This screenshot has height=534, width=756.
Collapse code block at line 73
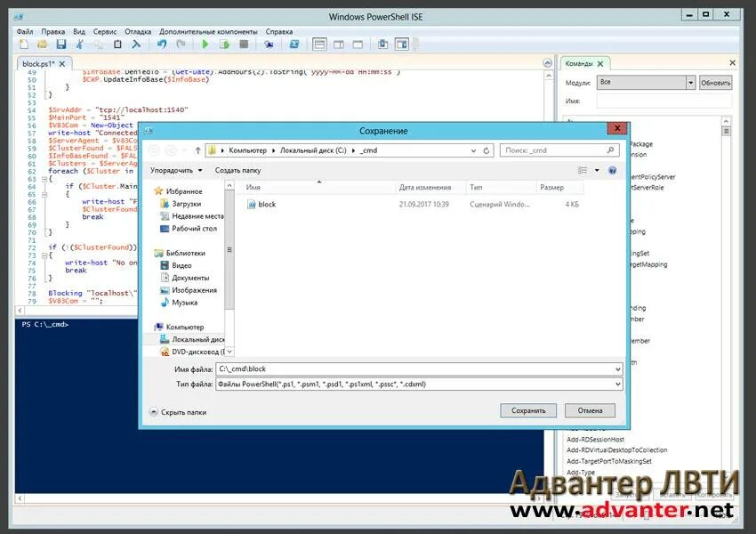pos(44,255)
